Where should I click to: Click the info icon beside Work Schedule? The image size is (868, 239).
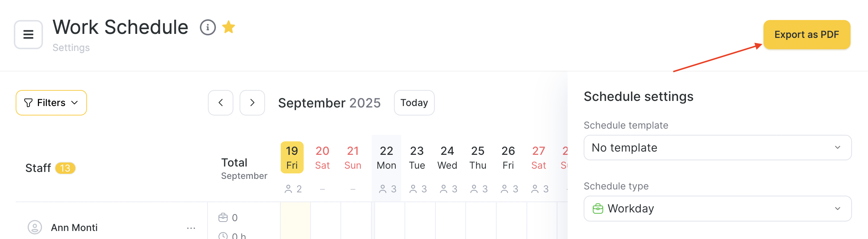[208, 27]
